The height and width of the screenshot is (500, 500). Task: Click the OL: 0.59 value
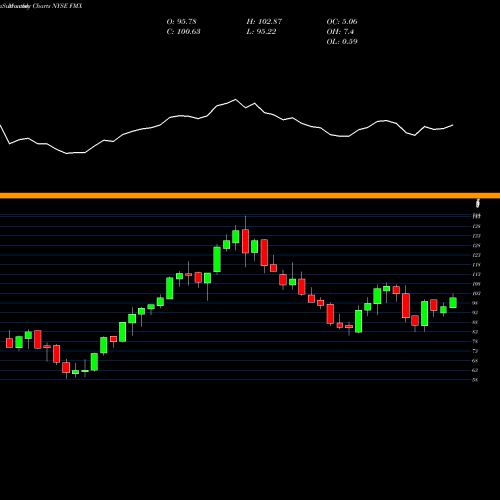(342, 42)
